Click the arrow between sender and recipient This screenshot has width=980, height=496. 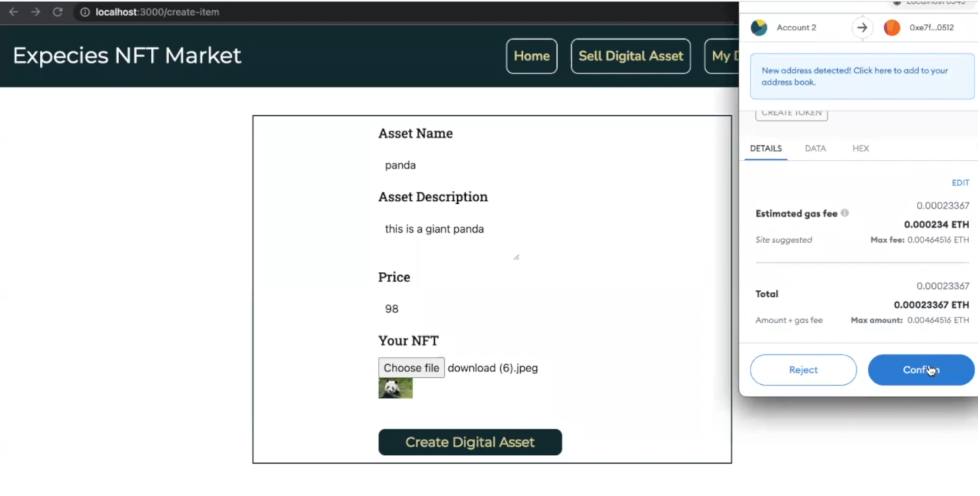coord(862,28)
